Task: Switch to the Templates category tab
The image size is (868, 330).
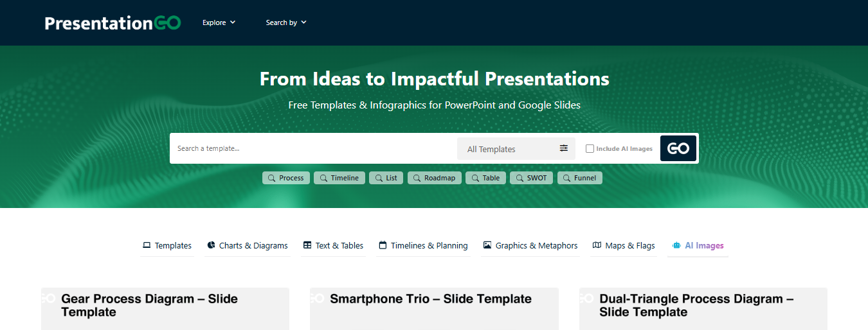Action: coord(167,245)
